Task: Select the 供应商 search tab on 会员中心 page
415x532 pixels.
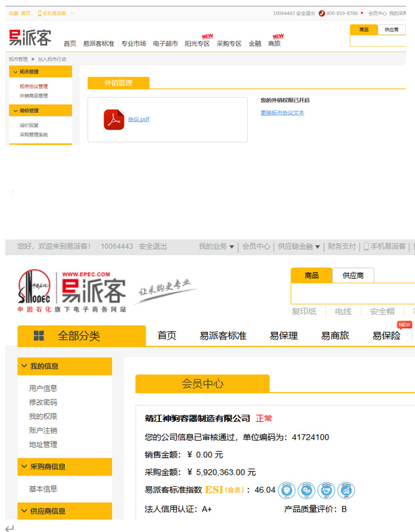Action: [x=353, y=275]
